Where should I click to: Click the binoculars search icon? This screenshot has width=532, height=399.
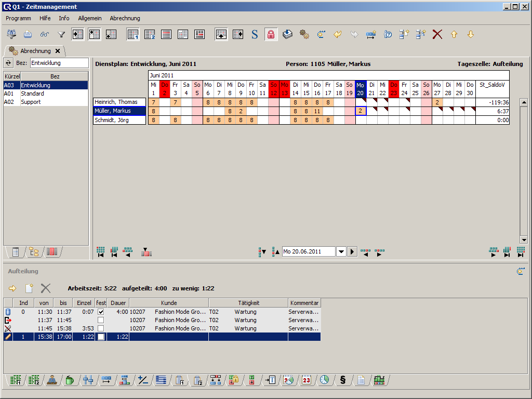pos(45,34)
